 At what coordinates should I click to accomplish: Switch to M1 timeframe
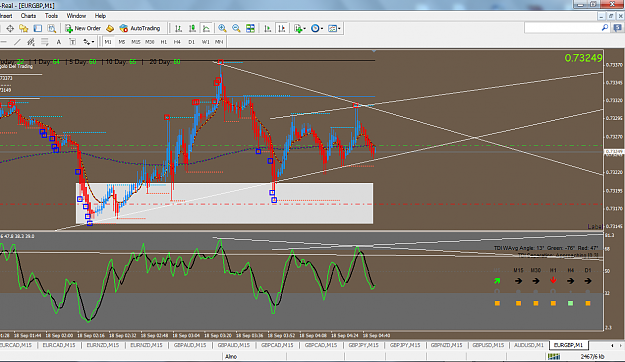[x=108, y=42]
